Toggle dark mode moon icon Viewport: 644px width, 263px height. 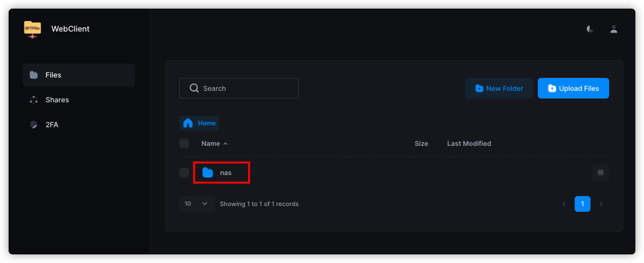[x=590, y=29]
